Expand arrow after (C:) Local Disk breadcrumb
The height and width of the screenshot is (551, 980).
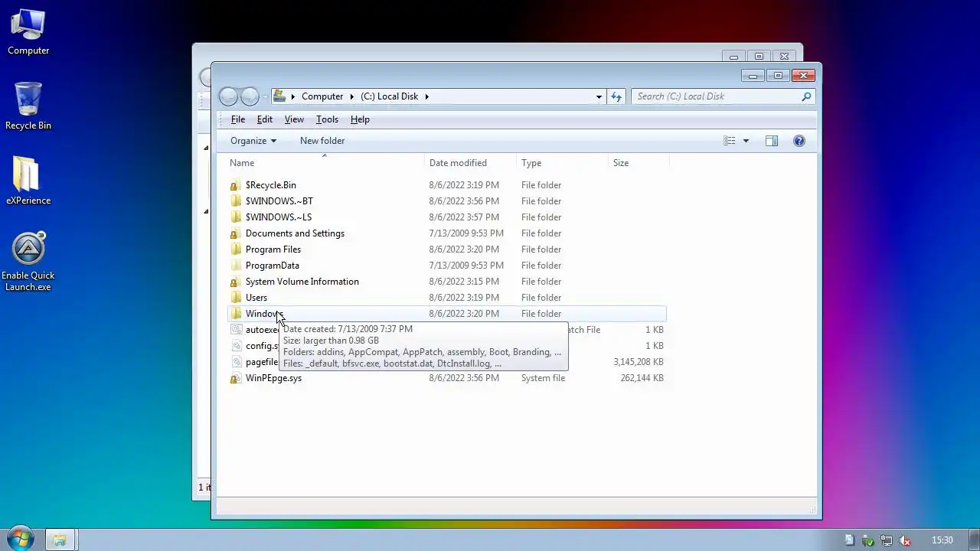tap(426, 96)
